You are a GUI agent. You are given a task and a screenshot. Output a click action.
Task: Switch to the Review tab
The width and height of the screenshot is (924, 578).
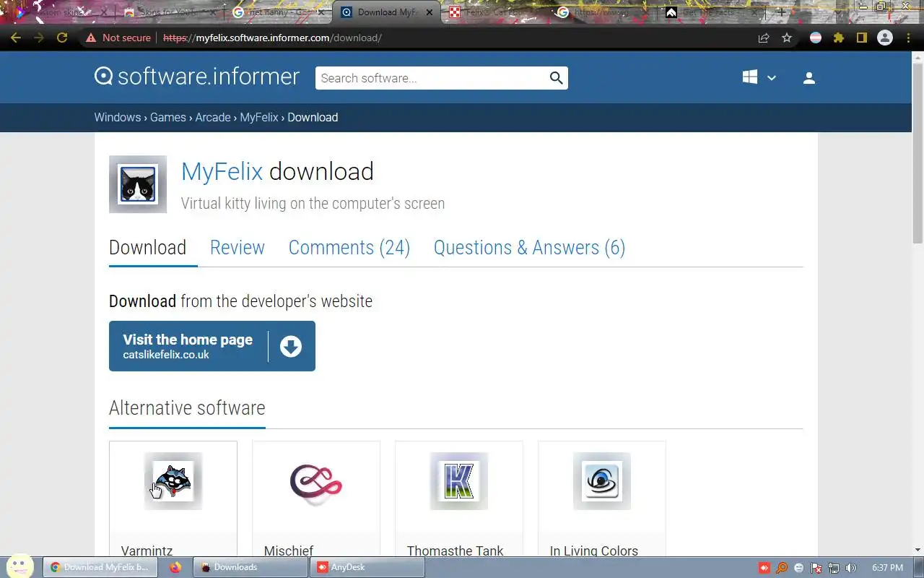point(237,247)
